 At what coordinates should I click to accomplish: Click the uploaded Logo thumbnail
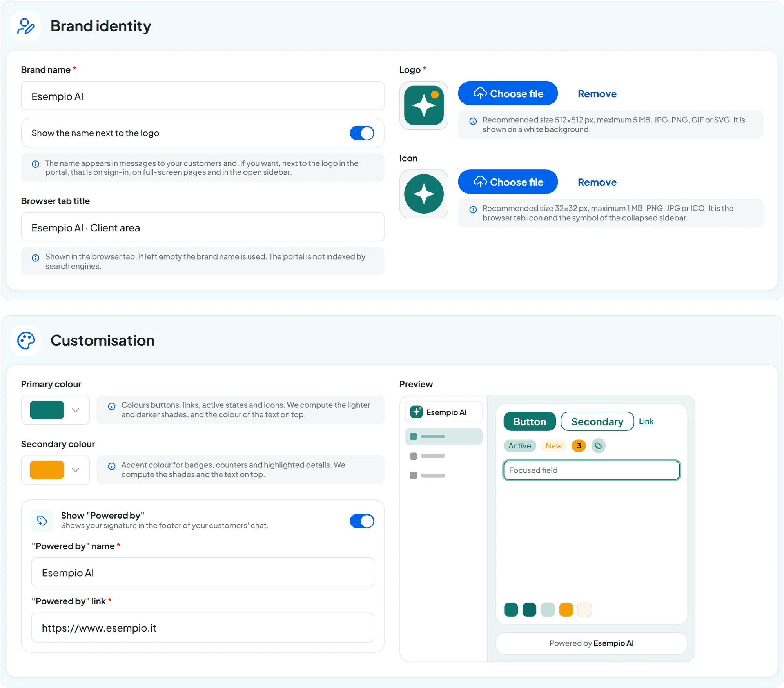click(x=424, y=105)
